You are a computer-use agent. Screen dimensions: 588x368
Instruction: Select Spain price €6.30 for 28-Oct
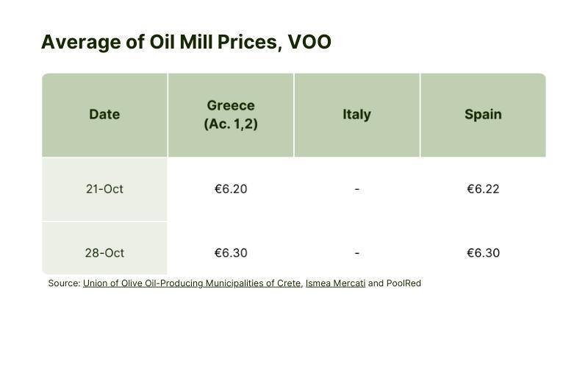pos(483,252)
